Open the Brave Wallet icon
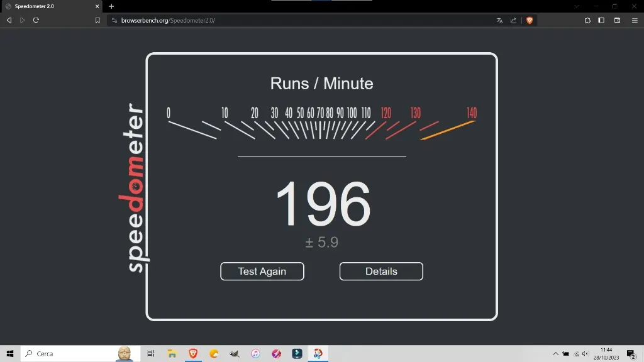The height and width of the screenshot is (362, 644). coord(618,21)
